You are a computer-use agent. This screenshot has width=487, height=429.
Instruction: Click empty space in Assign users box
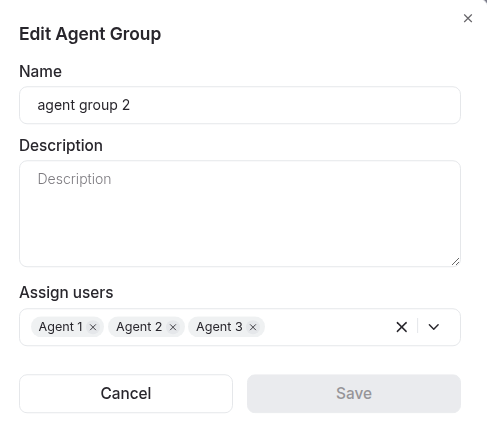pyautogui.click(x=327, y=327)
